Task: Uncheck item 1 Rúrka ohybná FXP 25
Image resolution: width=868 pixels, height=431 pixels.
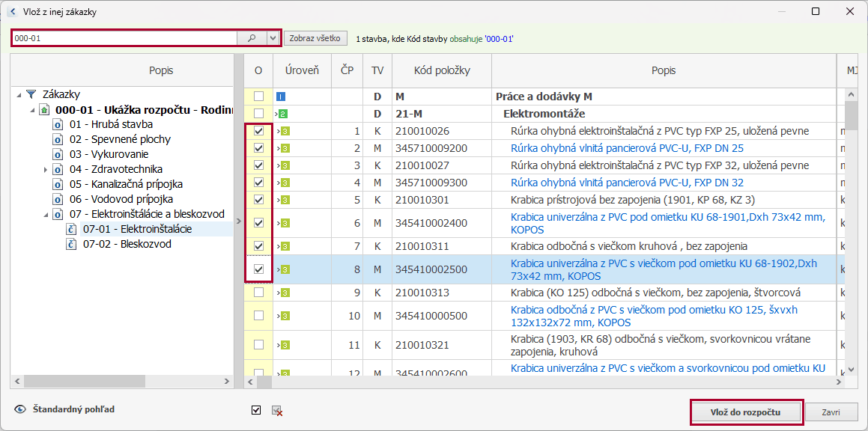Action: click(x=258, y=131)
